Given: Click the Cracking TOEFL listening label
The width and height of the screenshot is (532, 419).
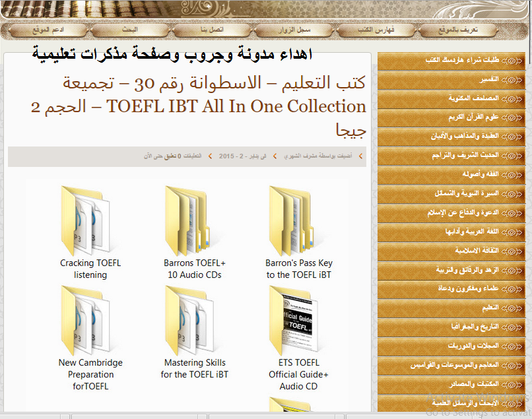Looking at the screenshot, I should pos(90,269).
